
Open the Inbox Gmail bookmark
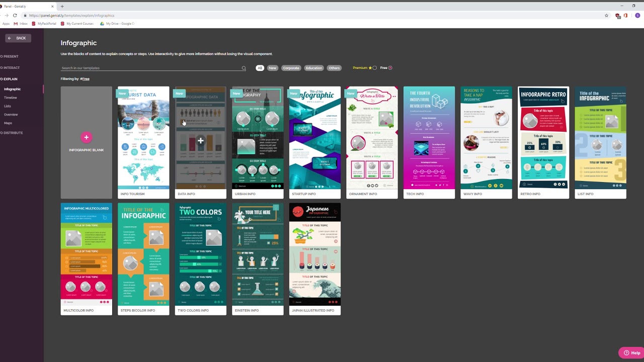(x=21, y=24)
